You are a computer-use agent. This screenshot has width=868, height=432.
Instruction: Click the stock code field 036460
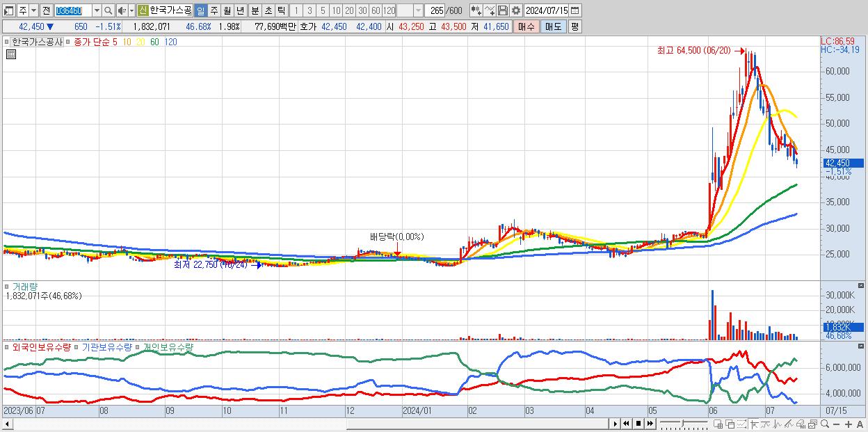(x=73, y=10)
